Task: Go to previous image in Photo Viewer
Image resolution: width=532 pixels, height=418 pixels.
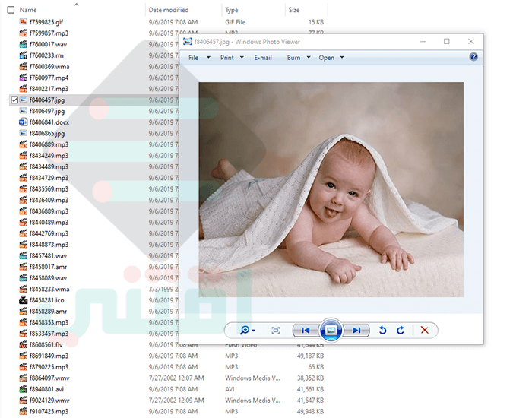Action: point(306,330)
